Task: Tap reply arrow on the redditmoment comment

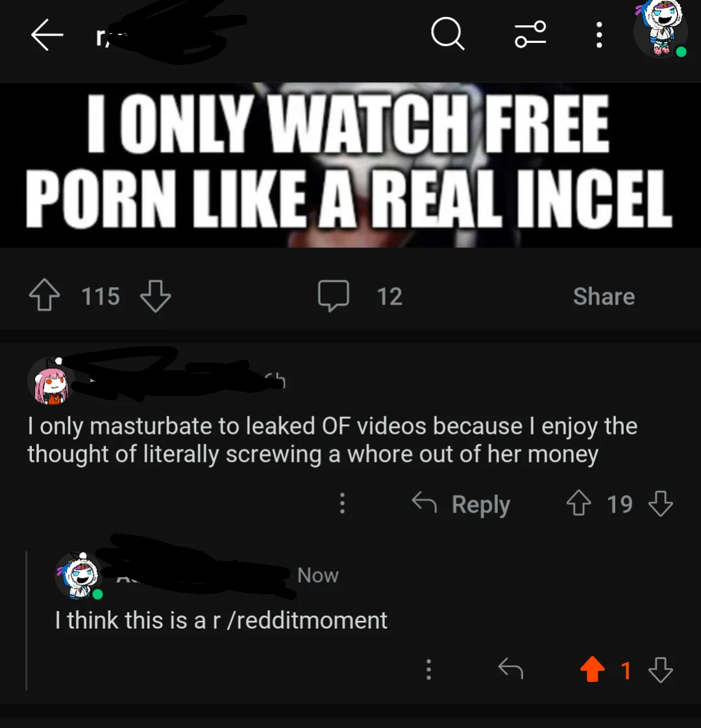Action: (510, 669)
